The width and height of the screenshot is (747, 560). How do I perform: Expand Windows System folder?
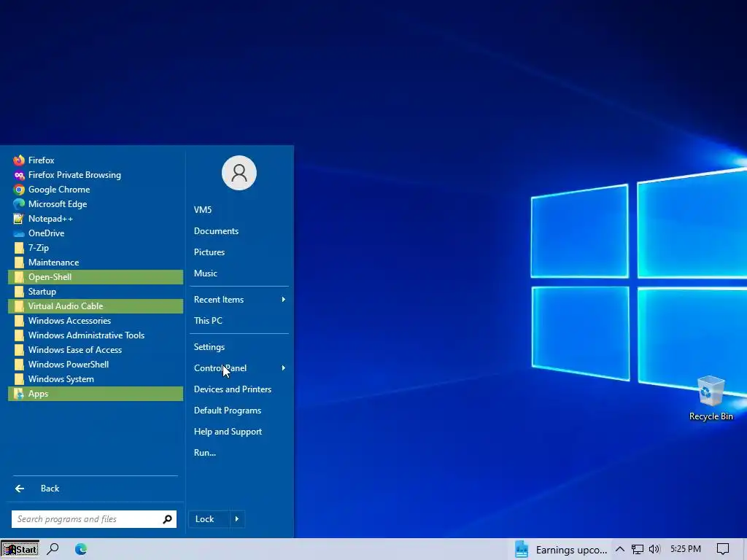96,379
